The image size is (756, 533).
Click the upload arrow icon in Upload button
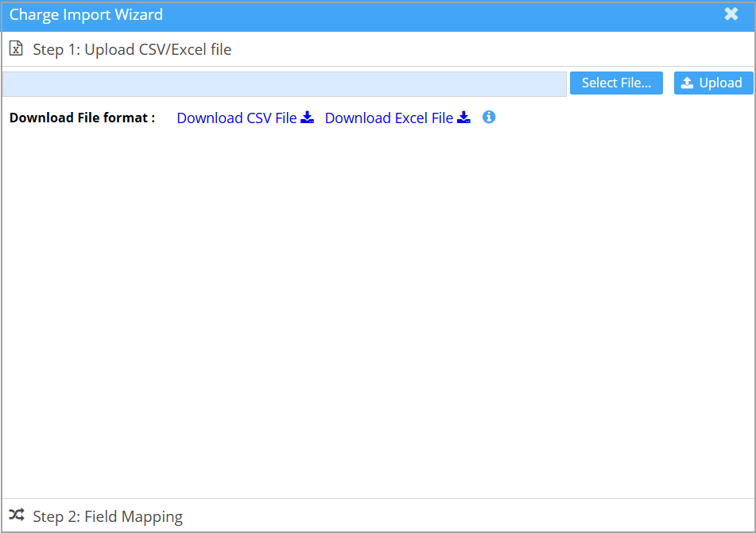click(688, 83)
